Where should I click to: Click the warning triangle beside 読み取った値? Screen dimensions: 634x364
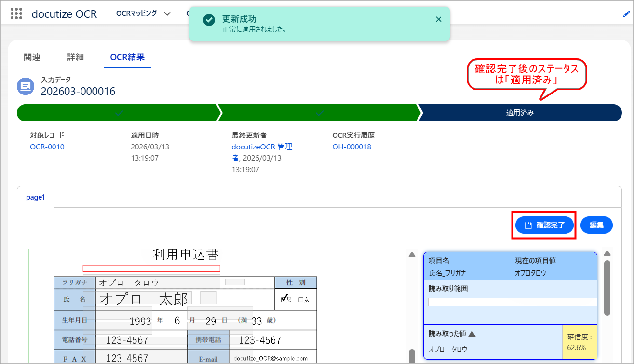coord(472,334)
